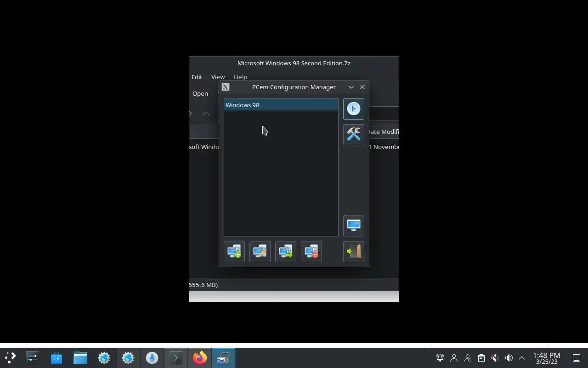The height and width of the screenshot is (368, 588).
Task: Open the Dolphin file manager from taskbar
Action: pos(80,358)
